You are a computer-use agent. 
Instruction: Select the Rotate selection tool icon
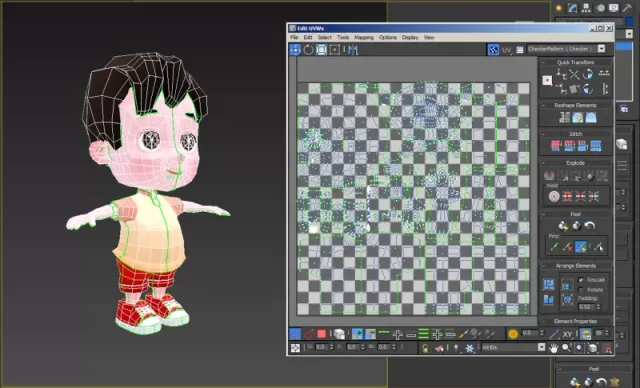(x=308, y=50)
